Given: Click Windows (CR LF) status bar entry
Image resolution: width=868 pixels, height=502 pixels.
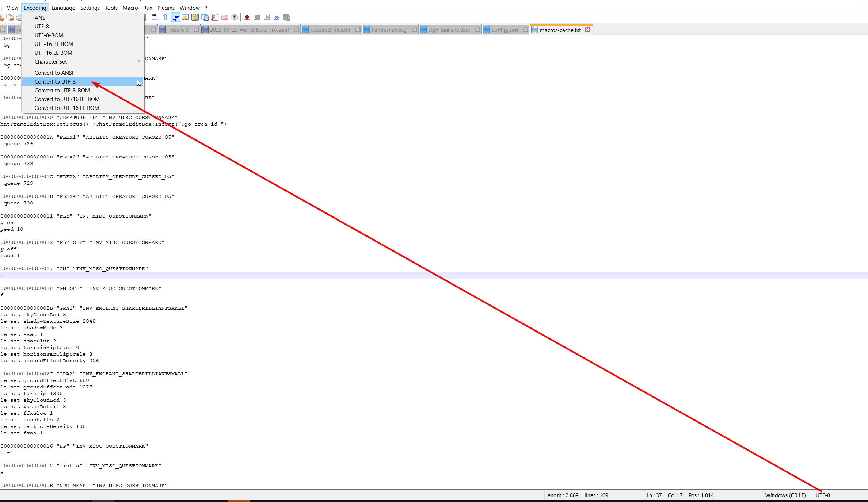Looking at the screenshot, I should coord(785,495).
